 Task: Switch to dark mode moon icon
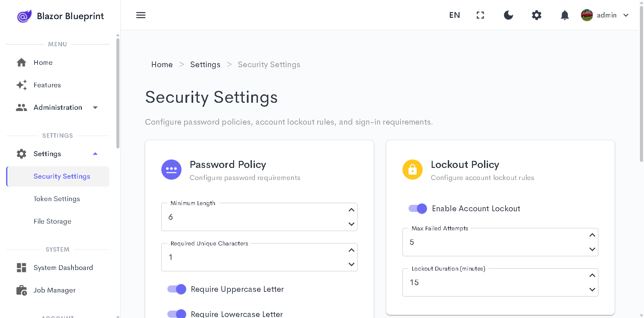click(x=508, y=15)
